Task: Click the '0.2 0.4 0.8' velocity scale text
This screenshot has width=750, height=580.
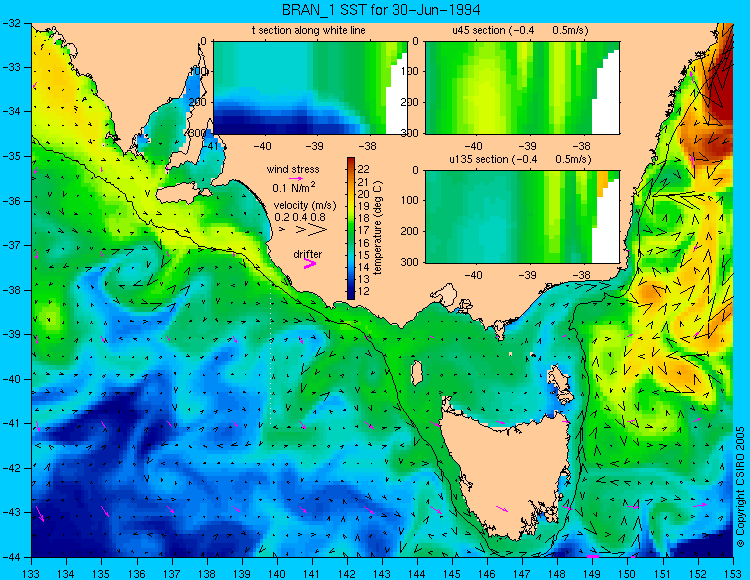Action: [x=299, y=217]
